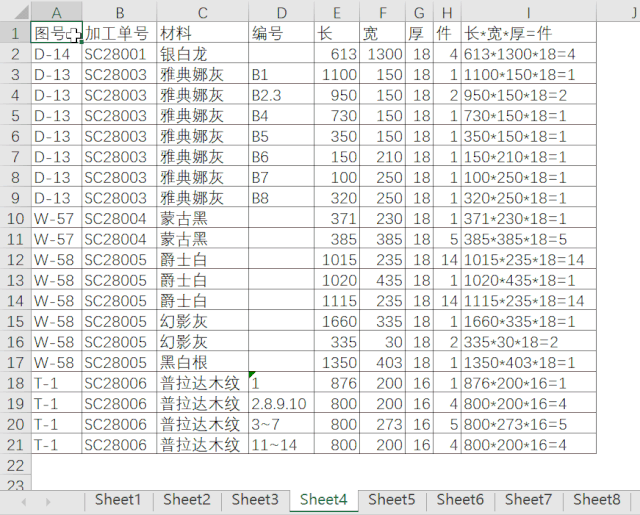This screenshot has width=640, height=515.
Task: Click cell 150*210*18=1
Action: (529, 157)
